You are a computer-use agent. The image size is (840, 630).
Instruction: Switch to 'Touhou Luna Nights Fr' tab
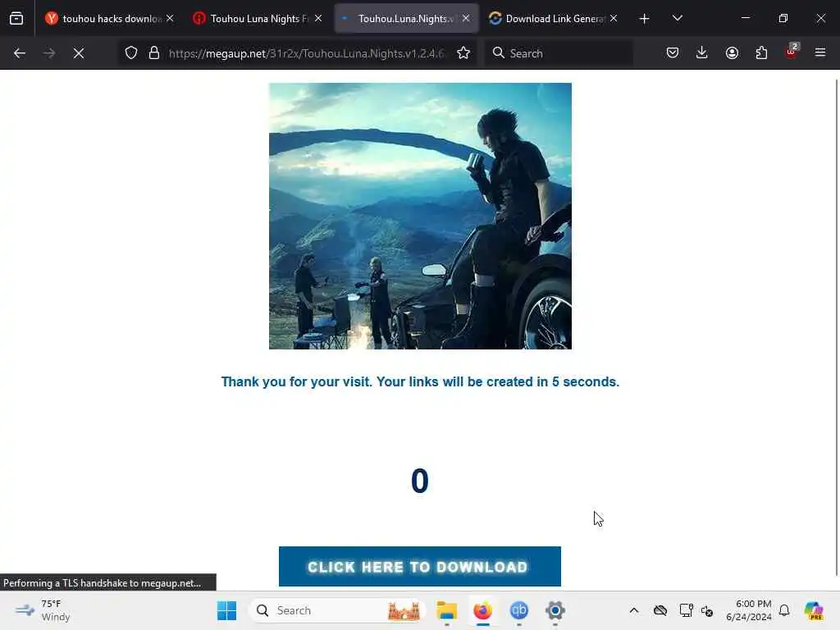pyautogui.click(x=258, y=19)
